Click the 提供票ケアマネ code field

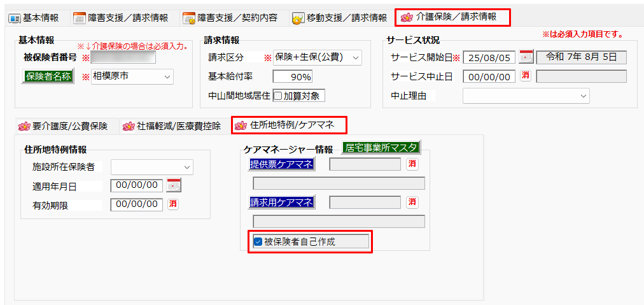click(x=365, y=164)
